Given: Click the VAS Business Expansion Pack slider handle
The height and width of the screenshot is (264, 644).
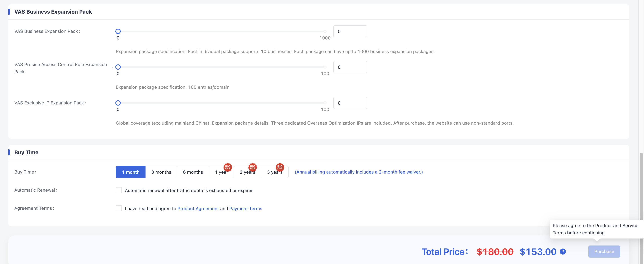Looking at the screenshot, I should [118, 31].
